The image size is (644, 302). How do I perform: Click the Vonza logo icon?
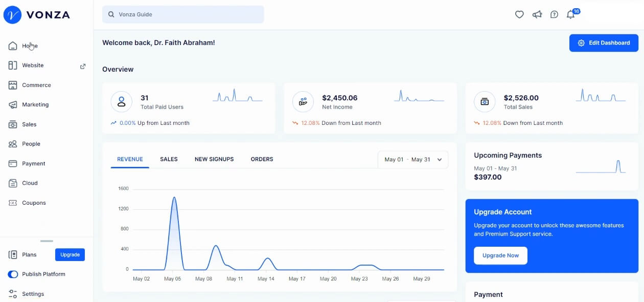coord(12,15)
